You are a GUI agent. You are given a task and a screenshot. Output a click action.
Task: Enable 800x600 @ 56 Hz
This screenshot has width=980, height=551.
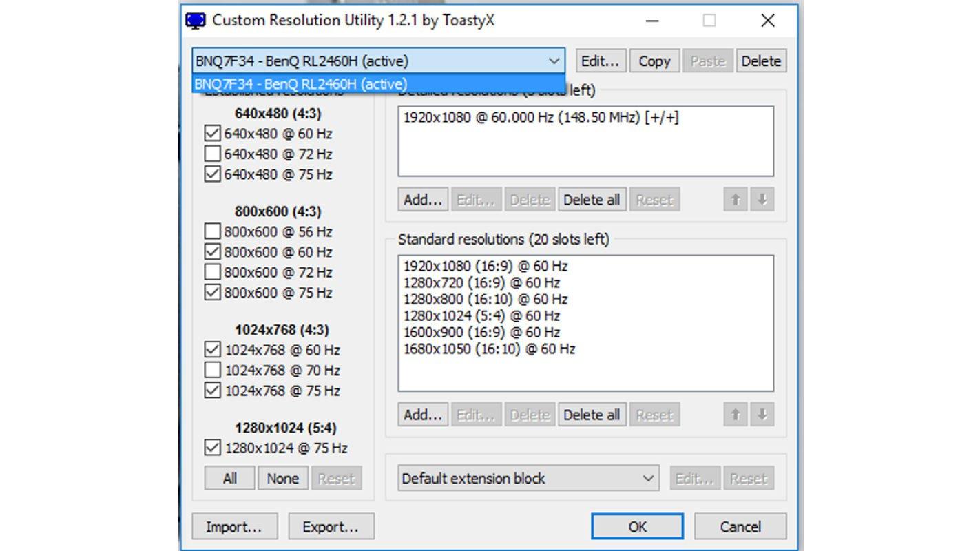213,231
